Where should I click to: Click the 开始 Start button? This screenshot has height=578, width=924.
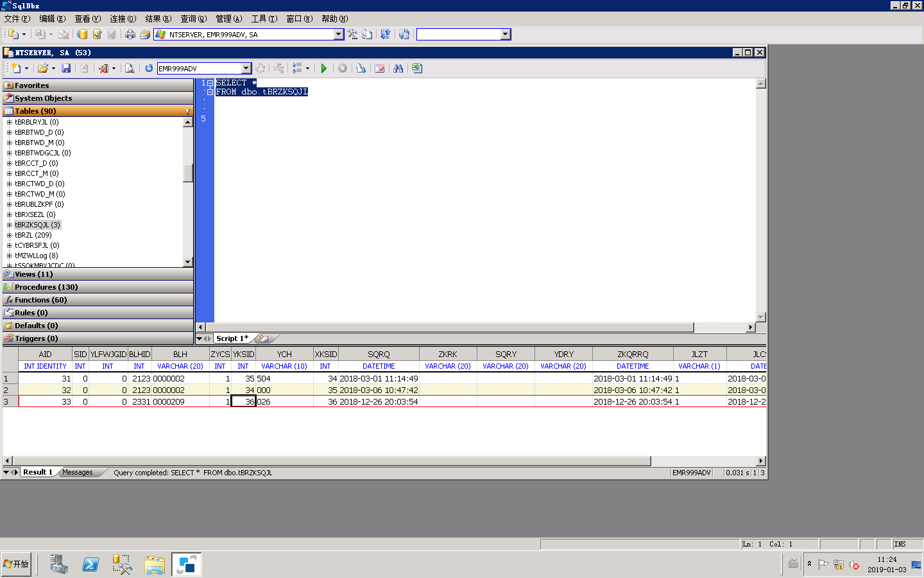point(17,565)
